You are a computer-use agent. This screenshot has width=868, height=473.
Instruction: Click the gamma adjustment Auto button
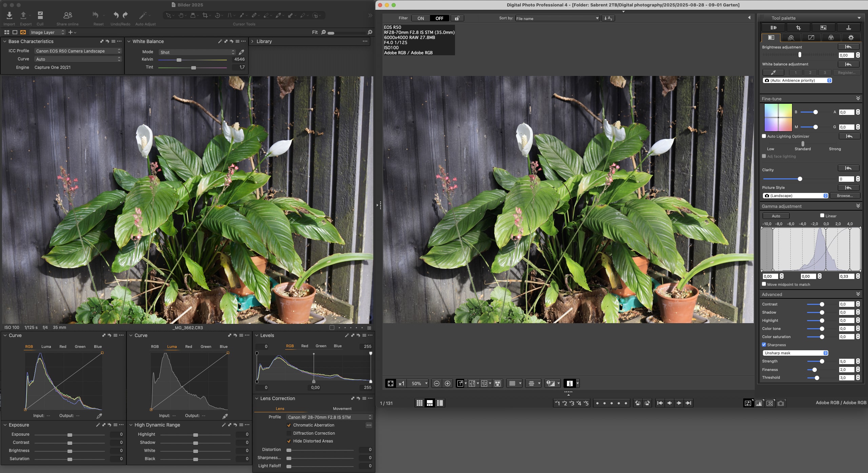tap(776, 216)
